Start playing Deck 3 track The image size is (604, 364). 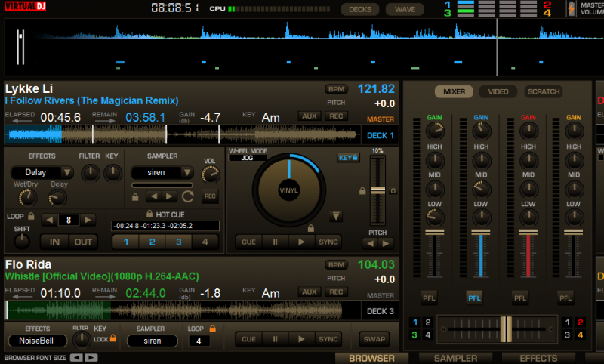point(301,339)
